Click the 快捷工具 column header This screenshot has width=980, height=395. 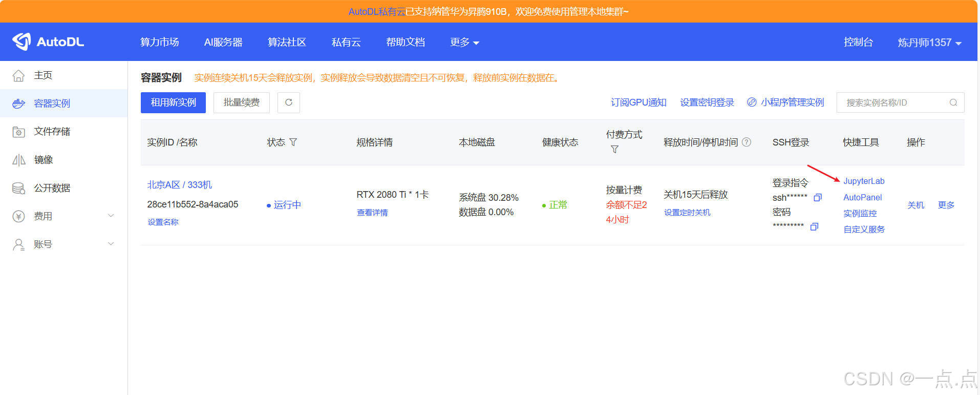861,142
